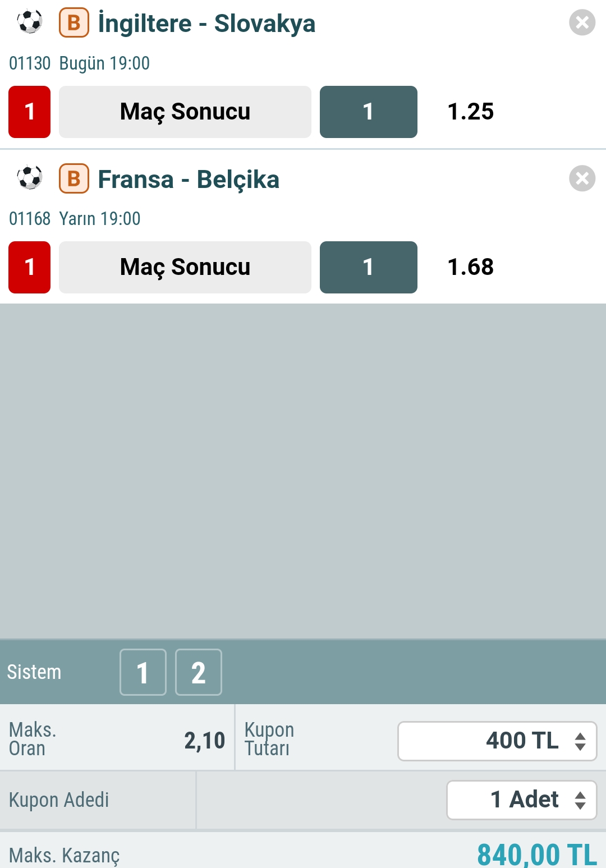Click Maç Sonucu for Fransa - Belçika
Screen dimensions: 606x868
coord(185,267)
